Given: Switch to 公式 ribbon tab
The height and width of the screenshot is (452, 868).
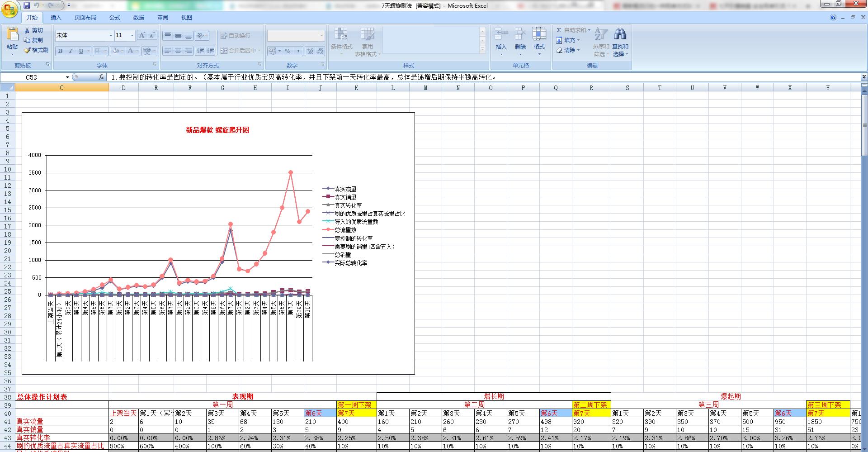Looking at the screenshot, I should tap(115, 18).
